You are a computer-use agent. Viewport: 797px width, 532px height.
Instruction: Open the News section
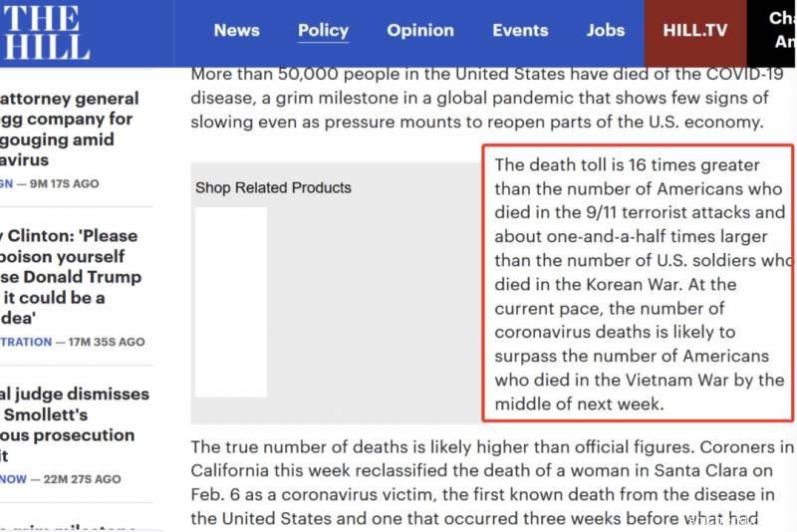click(x=236, y=30)
